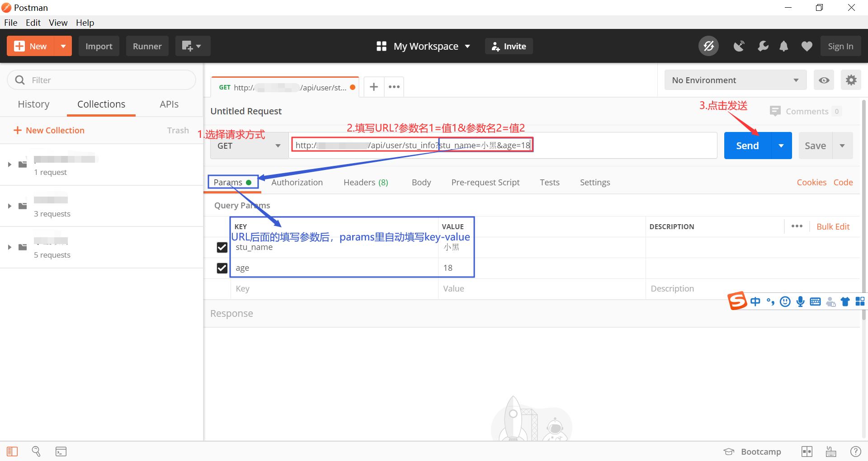This screenshot has height=461, width=868.
Task: Create a New Collection
Action: pos(49,130)
